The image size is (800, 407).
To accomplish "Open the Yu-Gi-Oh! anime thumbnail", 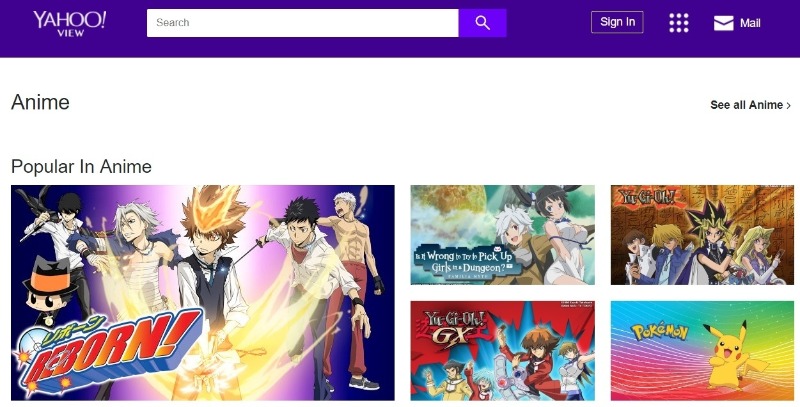I will 702,235.
